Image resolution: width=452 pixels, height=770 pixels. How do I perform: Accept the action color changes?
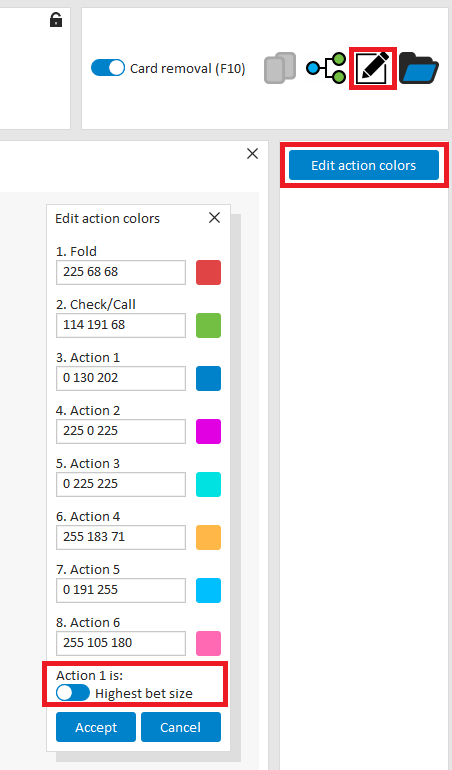click(96, 727)
